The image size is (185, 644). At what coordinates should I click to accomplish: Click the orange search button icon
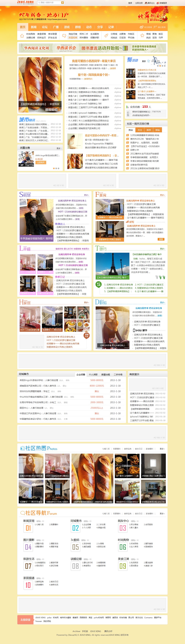tap(62, 2)
